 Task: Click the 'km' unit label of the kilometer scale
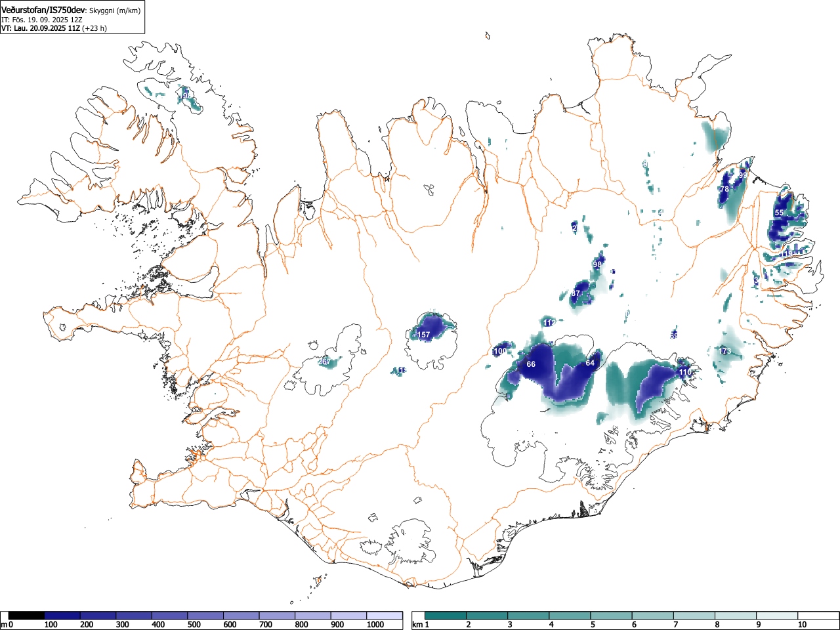click(417, 625)
